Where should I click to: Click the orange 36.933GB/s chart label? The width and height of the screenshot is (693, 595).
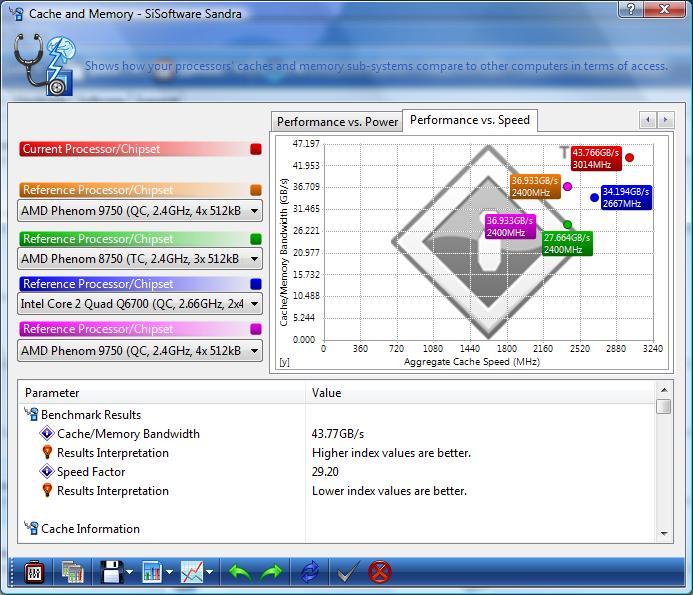(535, 187)
